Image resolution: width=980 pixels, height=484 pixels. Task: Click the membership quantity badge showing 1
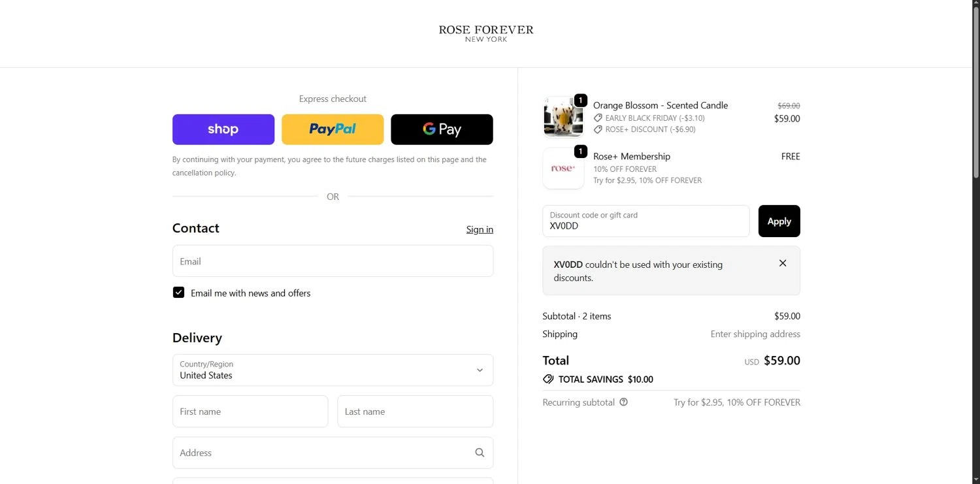coord(580,152)
